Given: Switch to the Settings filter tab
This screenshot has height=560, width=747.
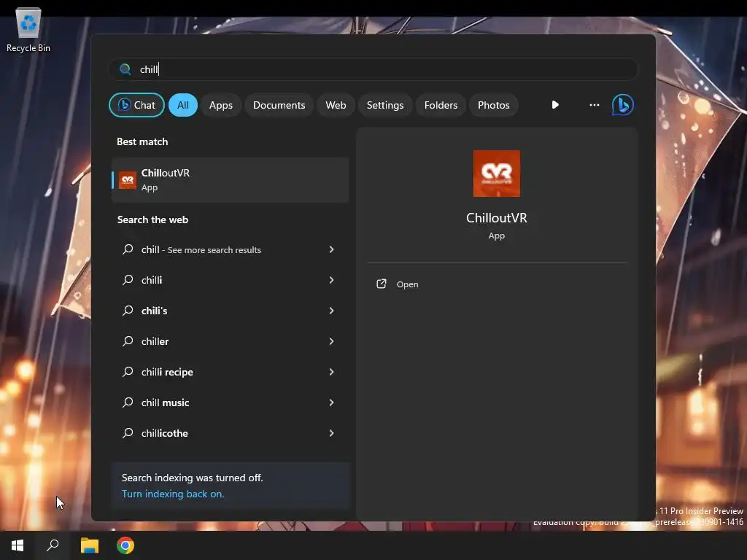Looking at the screenshot, I should (385, 105).
